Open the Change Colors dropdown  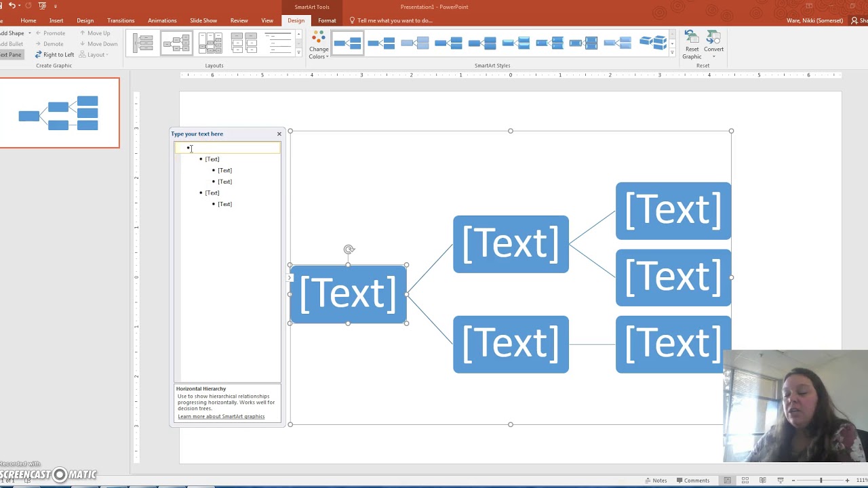pyautogui.click(x=319, y=45)
